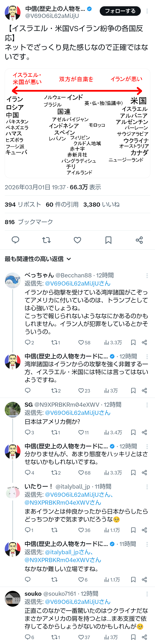Share the main post via share icon
The image size is (155, 644).
click(x=139, y=240)
